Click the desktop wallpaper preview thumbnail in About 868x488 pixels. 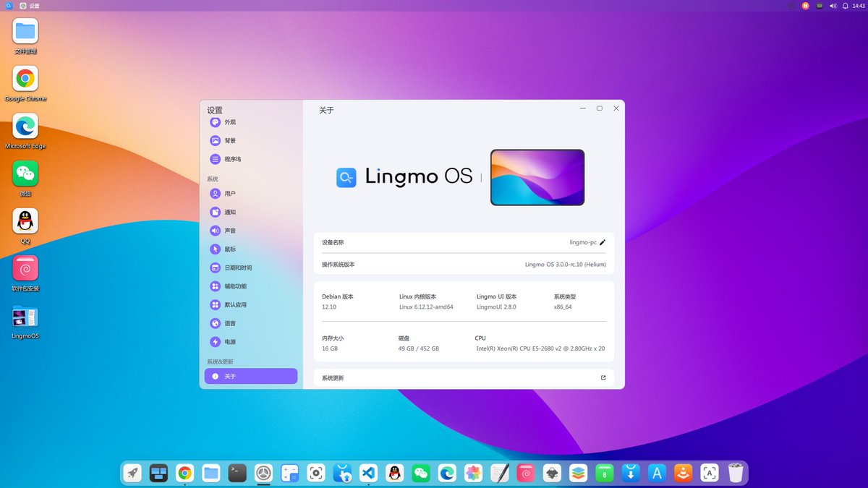click(x=537, y=177)
